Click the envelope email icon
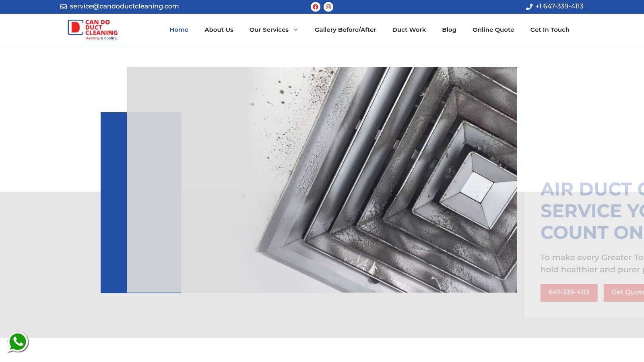The height and width of the screenshot is (362, 644). click(64, 7)
